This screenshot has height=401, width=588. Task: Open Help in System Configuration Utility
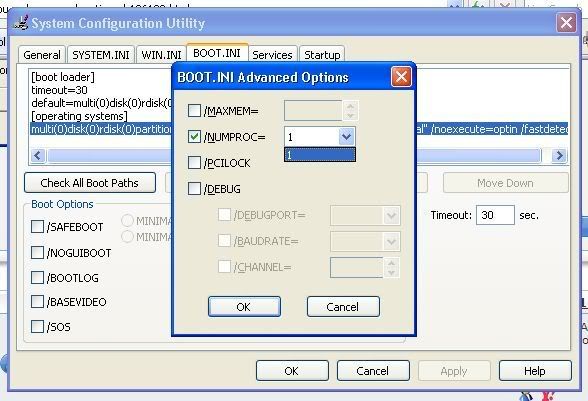535,371
